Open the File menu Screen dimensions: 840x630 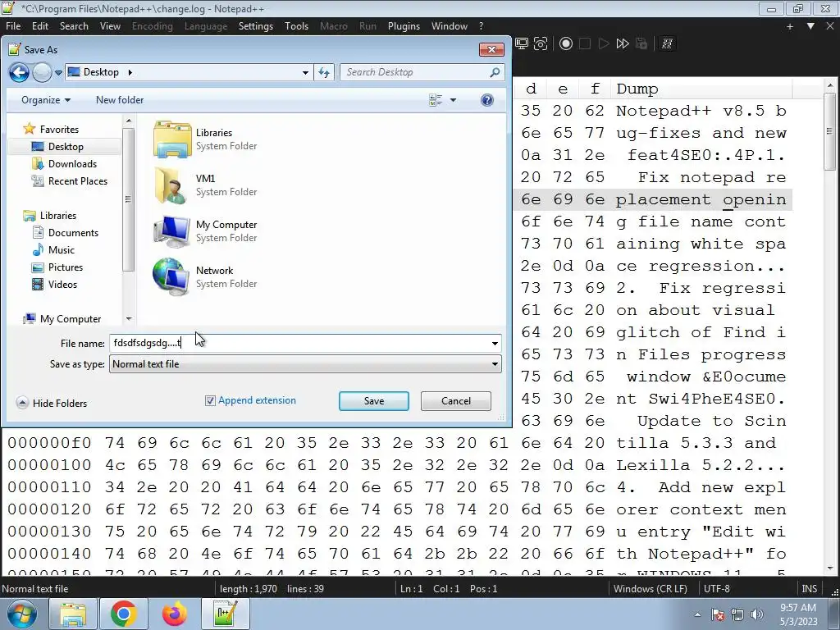point(13,26)
